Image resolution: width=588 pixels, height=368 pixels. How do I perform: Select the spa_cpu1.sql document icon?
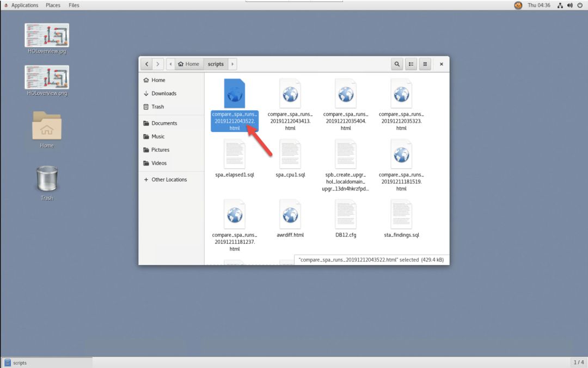pos(290,154)
